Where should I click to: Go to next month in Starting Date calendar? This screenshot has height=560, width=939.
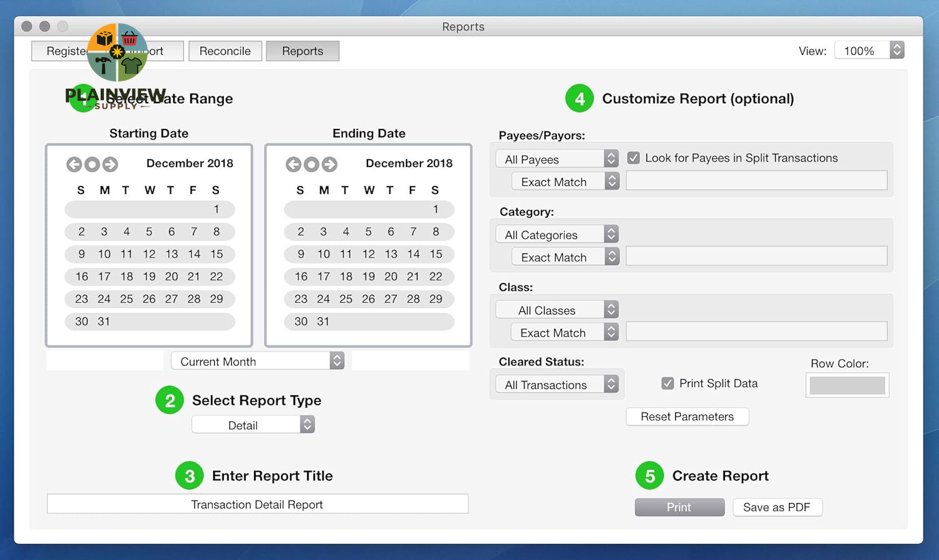(x=110, y=164)
